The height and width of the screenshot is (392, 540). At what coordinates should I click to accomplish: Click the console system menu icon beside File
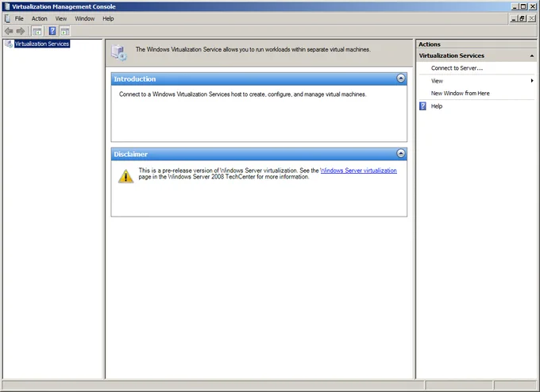pyautogui.click(x=7, y=18)
